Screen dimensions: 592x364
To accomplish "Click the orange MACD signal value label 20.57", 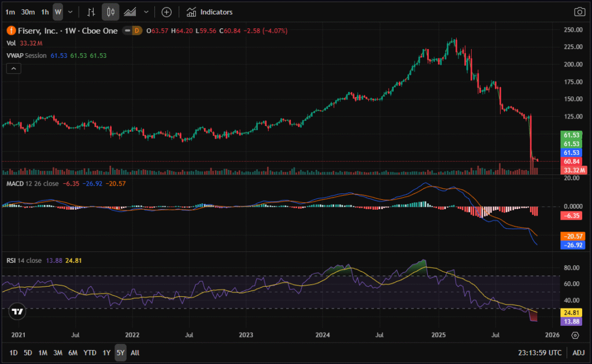I will click(x=572, y=237).
